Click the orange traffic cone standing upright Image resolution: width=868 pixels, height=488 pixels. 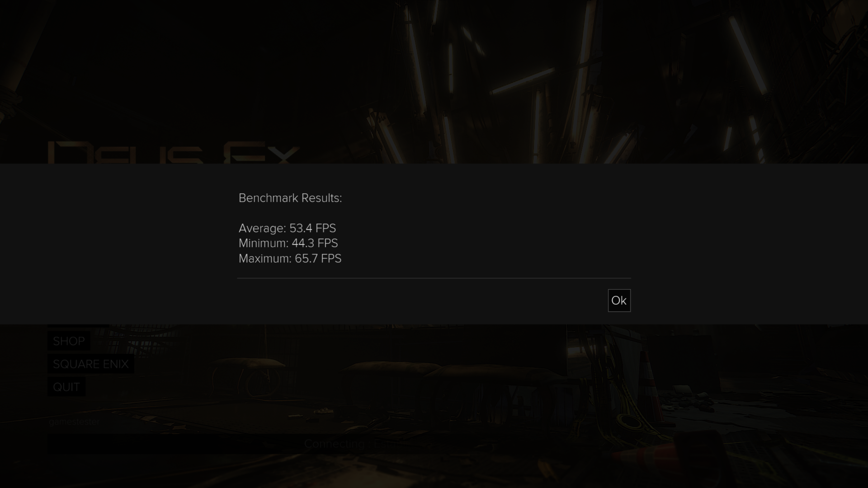click(x=650, y=384)
